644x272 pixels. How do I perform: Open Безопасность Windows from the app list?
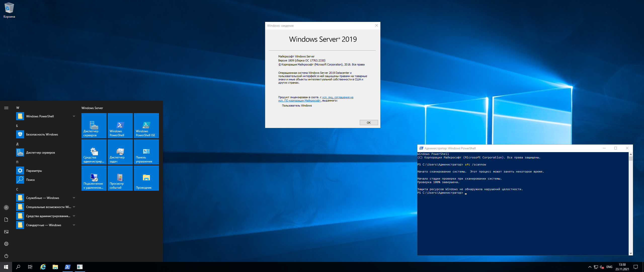(x=46, y=134)
